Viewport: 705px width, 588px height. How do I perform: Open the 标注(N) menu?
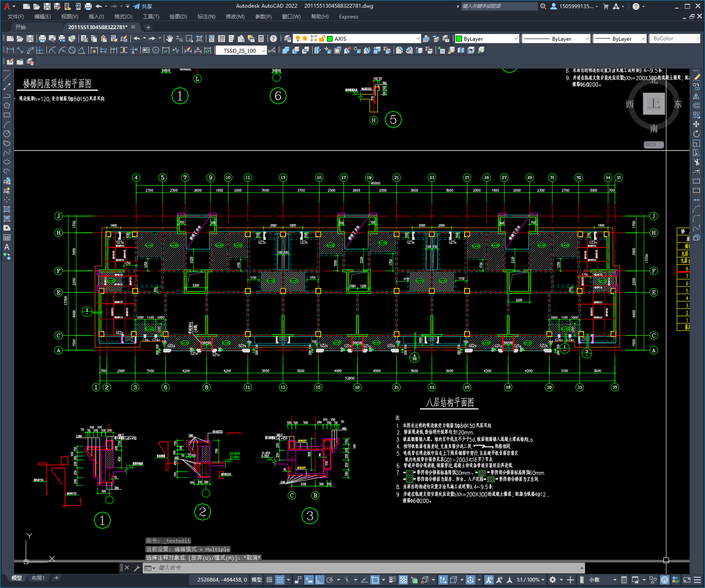[x=206, y=17]
